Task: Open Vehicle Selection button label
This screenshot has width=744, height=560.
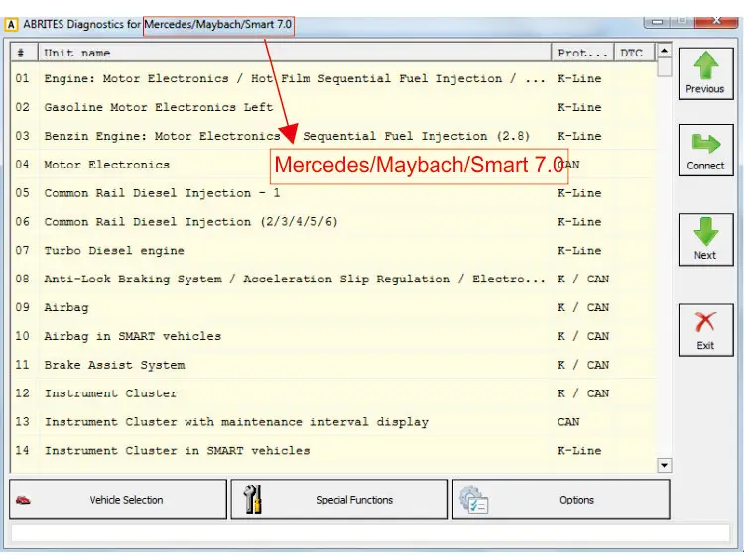Action: tap(126, 500)
